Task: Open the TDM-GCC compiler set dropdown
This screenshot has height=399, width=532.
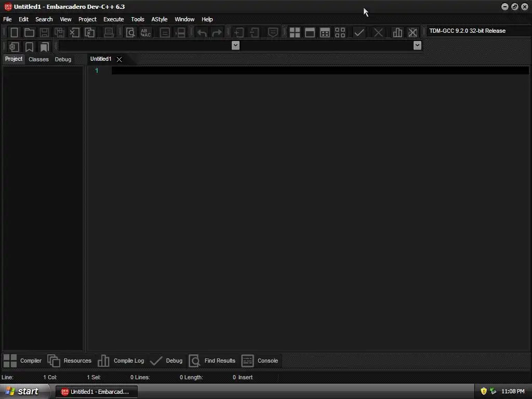Action: pos(478,31)
